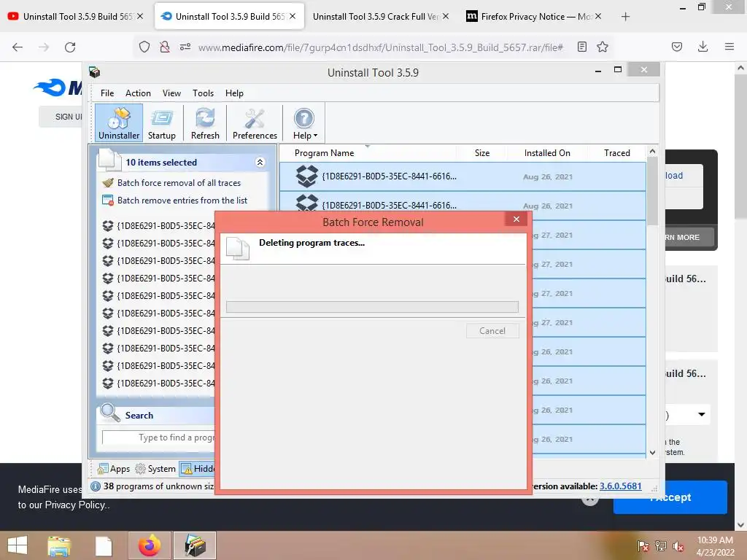Click the MediaFire logo
The image size is (747, 560).
pyautogui.click(x=57, y=87)
